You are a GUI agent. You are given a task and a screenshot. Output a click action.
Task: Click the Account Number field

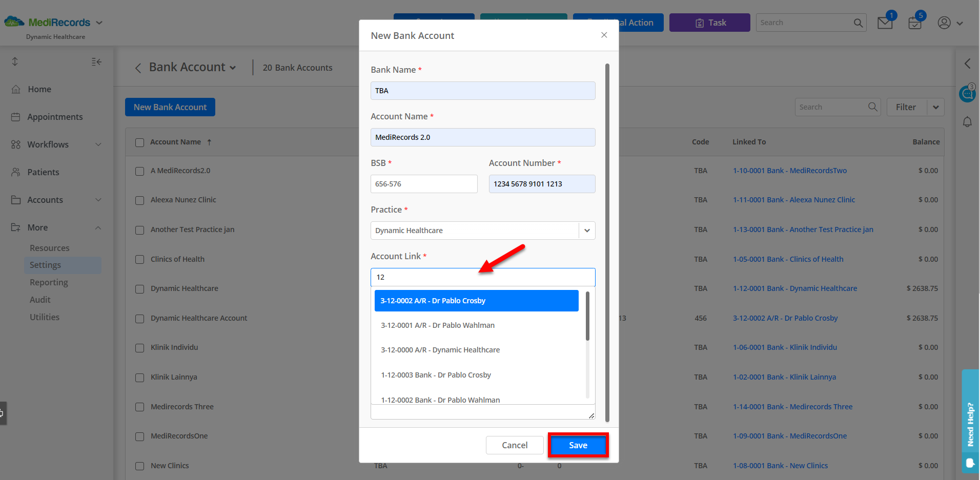542,184
